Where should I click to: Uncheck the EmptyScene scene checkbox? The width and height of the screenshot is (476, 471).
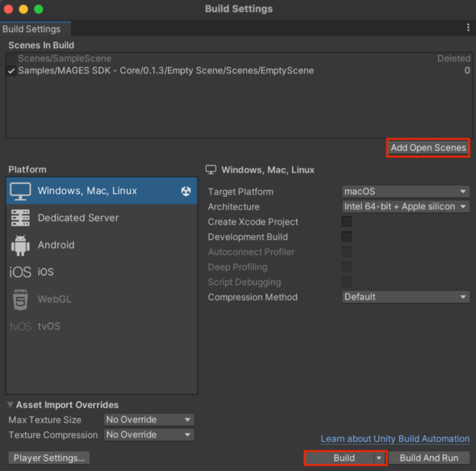click(x=11, y=71)
